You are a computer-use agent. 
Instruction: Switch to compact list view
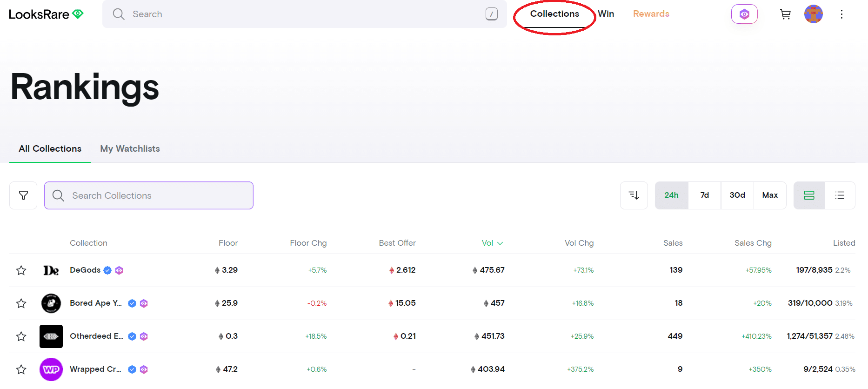coord(840,195)
